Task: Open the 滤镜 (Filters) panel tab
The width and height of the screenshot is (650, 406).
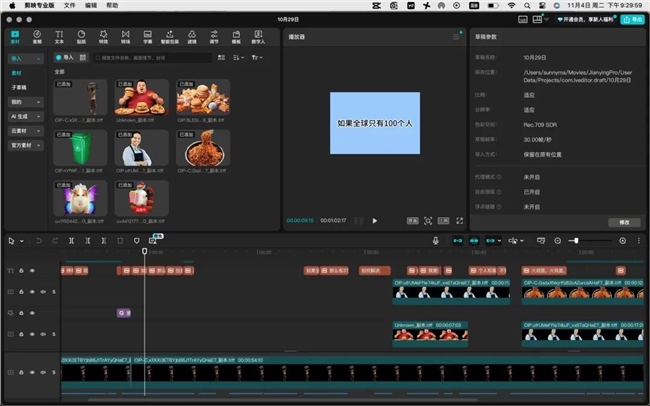Action: coord(191,37)
